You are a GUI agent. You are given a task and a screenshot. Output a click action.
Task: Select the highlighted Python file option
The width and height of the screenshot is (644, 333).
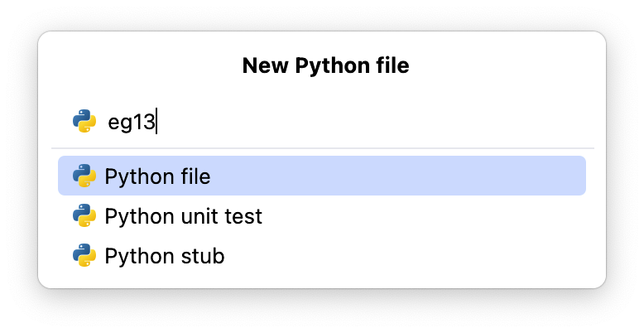pos(157,176)
